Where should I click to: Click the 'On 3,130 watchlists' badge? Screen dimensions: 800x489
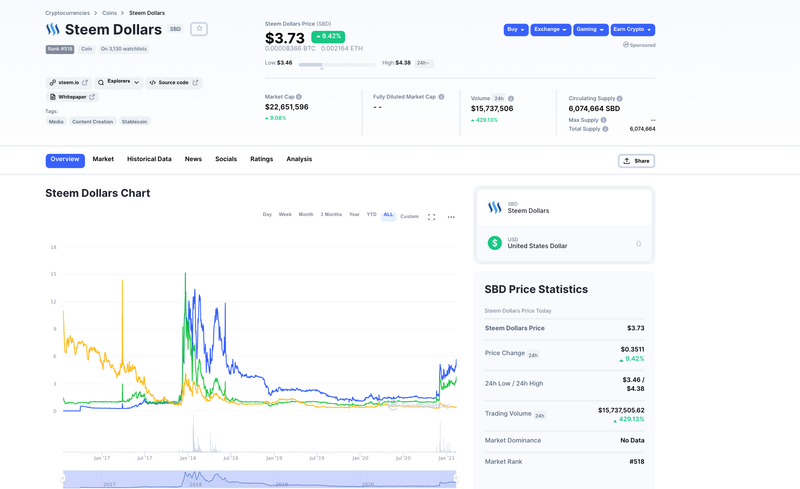pos(123,49)
